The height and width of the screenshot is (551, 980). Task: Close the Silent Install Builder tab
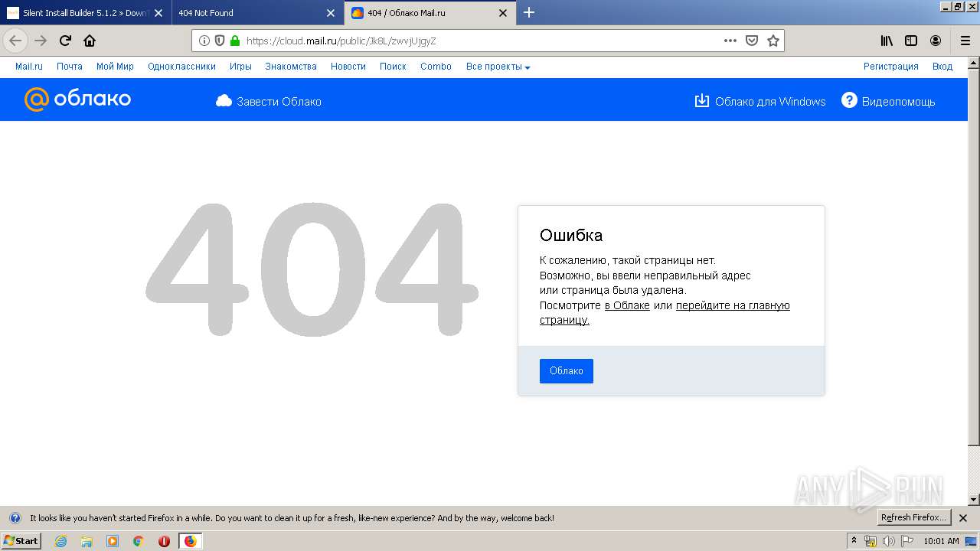pyautogui.click(x=158, y=13)
